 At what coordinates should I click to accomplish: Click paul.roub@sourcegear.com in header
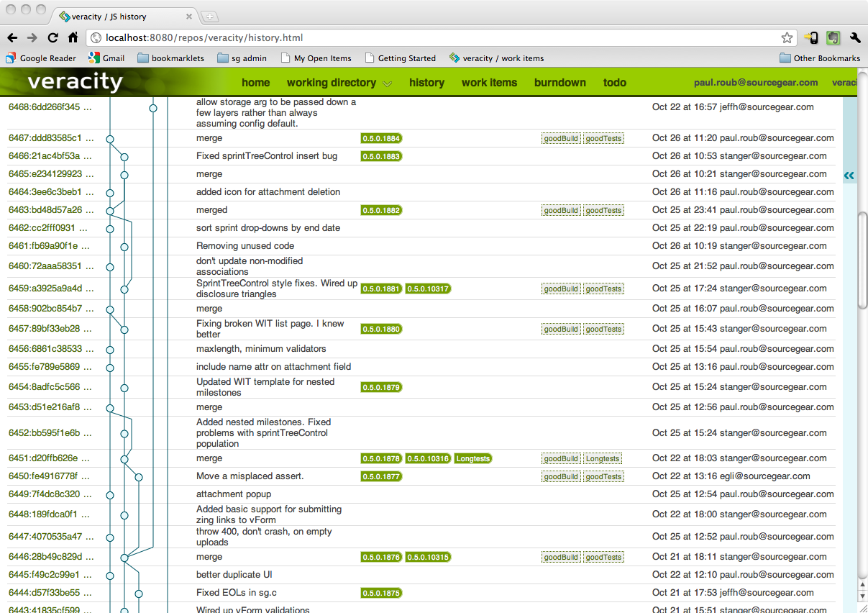coord(756,83)
